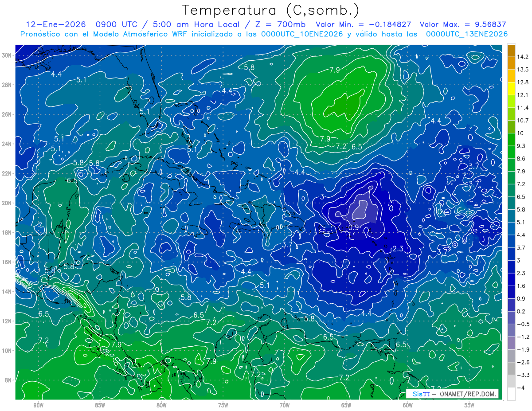Click the "24N" latitude axis label
Image resolution: width=532 pixels, height=411 pixels.
pos(8,144)
